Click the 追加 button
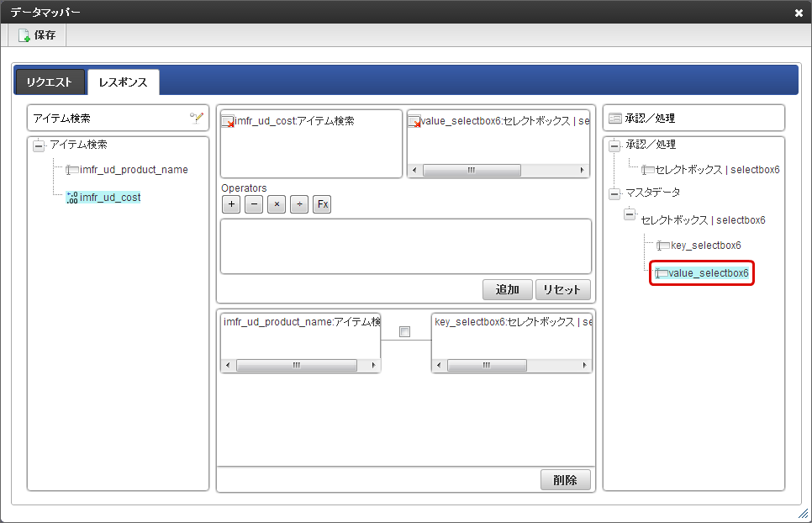 508,289
